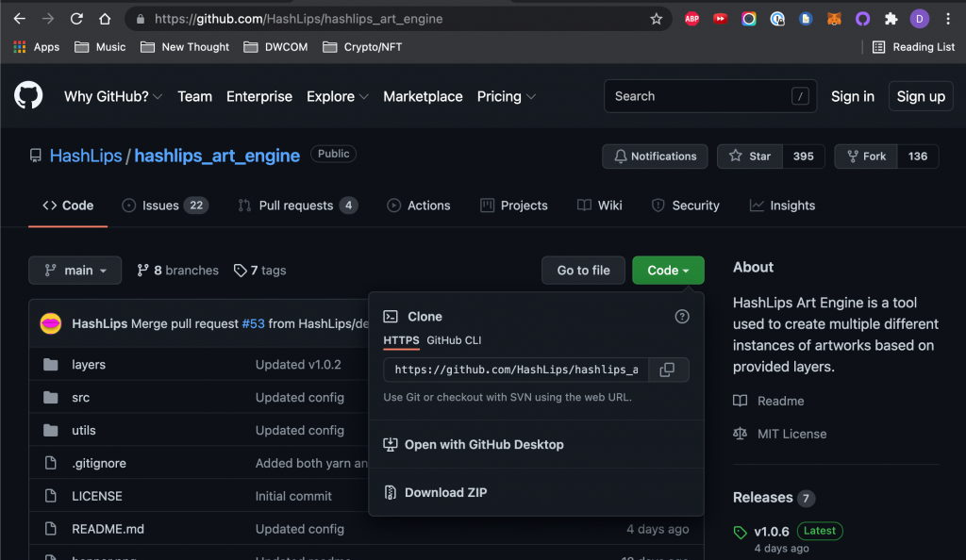Click Sign in link
This screenshot has width=966, height=560.
point(853,96)
